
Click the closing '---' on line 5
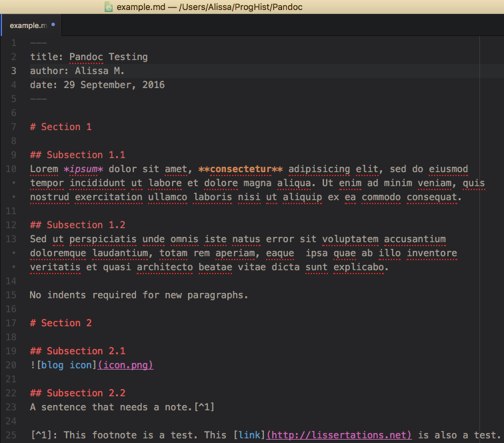[38, 99]
